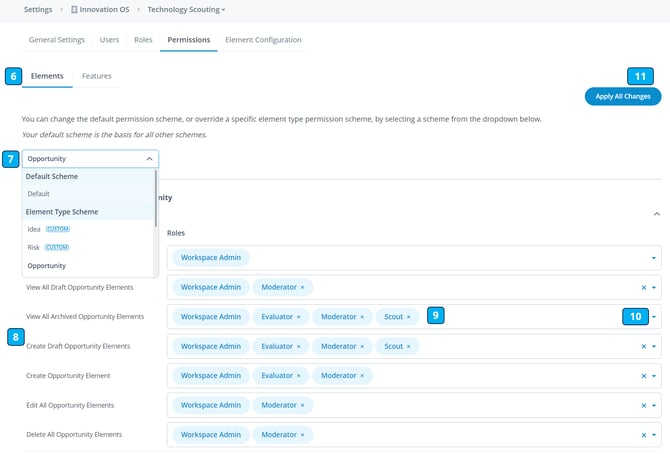Choose Idea element type scheme
The height and width of the screenshot is (454, 670).
[35, 229]
